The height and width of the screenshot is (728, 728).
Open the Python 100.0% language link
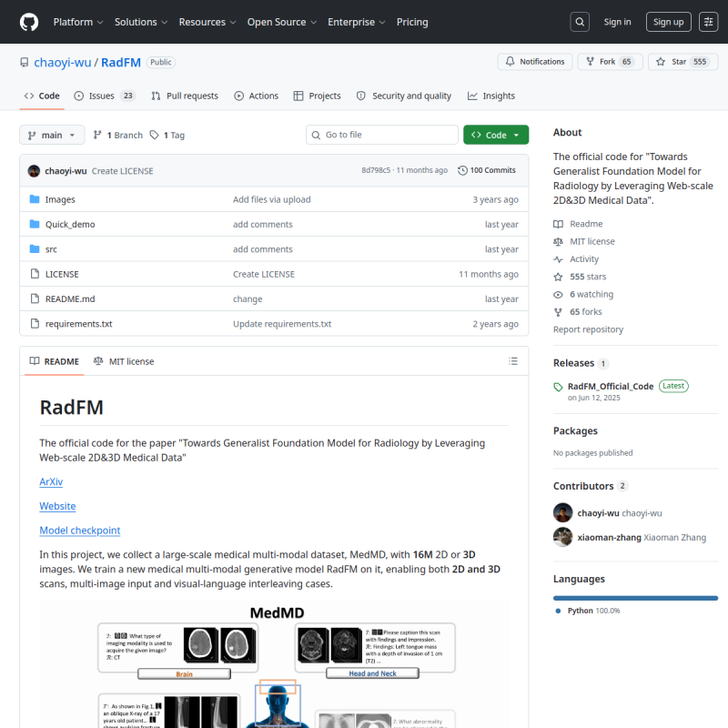coord(593,611)
